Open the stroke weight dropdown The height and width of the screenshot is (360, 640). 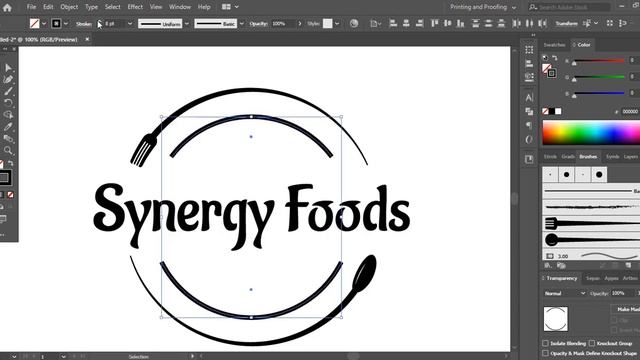click(x=130, y=24)
